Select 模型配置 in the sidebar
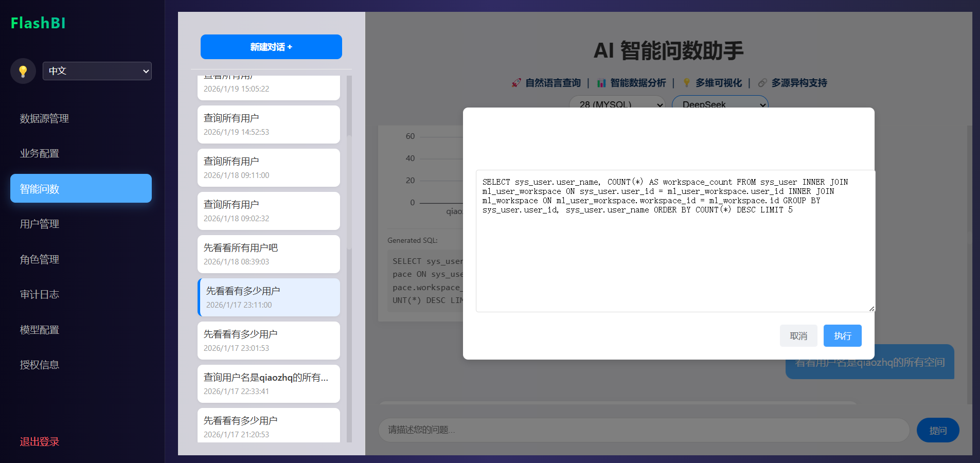The width and height of the screenshot is (980, 463). 40,330
